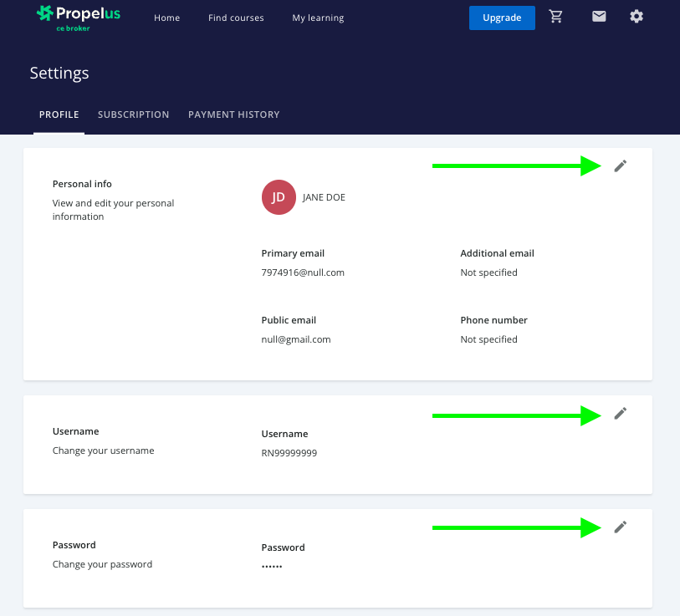Viewport: 680px width, 616px height.
Task: Click the username value RN99999999
Action: pyautogui.click(x=289, y=453)
